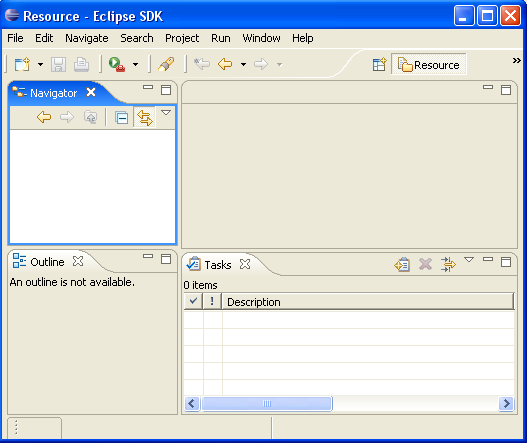Click the Resource perspective button

429,65
